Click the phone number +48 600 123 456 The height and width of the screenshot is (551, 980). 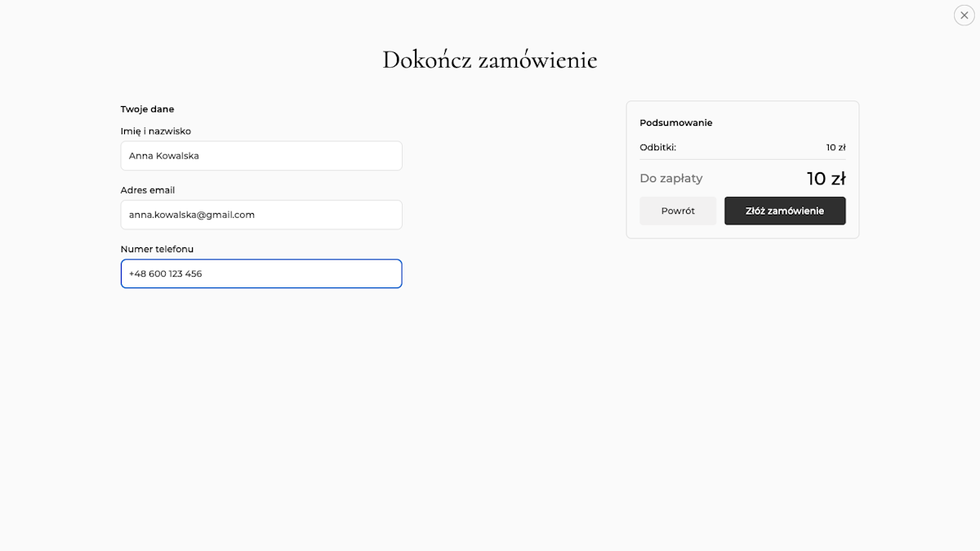pos(164,273)
